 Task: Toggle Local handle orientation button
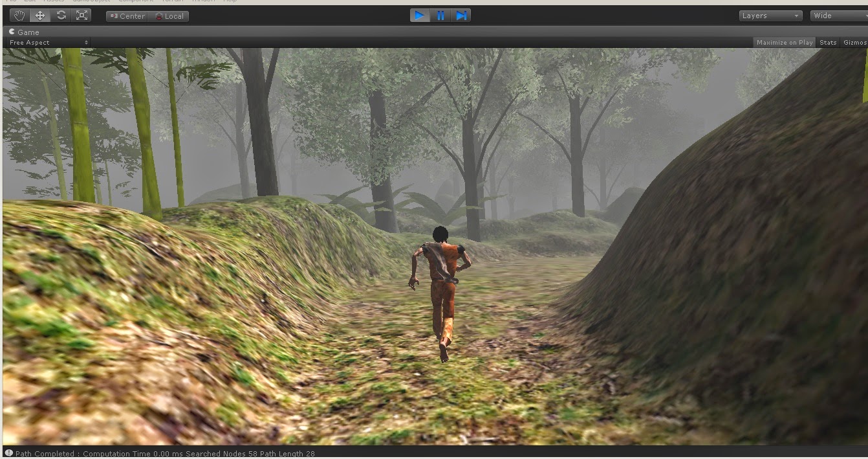169,16
